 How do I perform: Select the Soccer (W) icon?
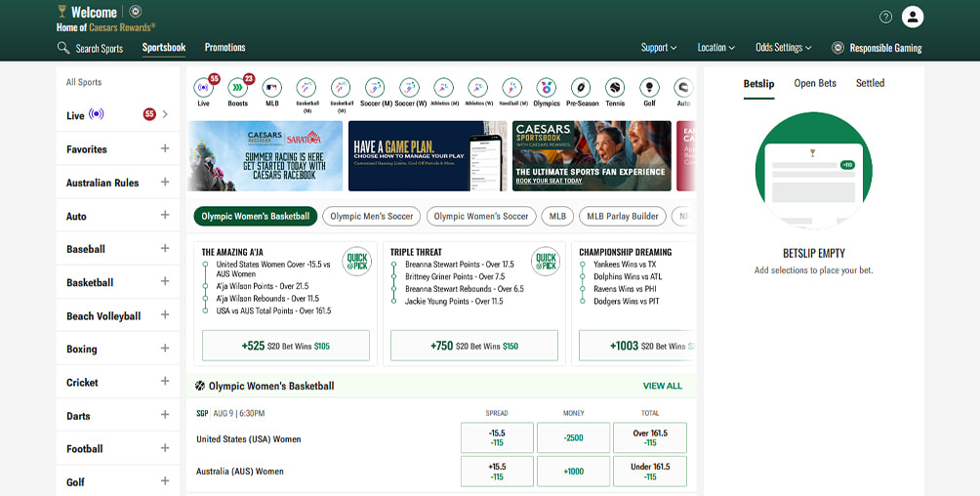point(409,88)
